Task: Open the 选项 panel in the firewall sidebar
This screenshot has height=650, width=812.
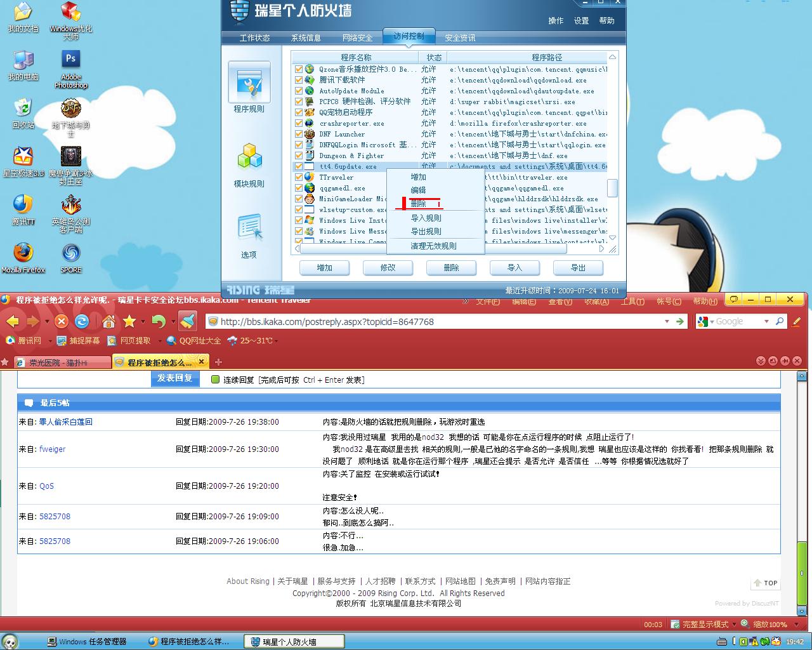Action: coord(249,237)
